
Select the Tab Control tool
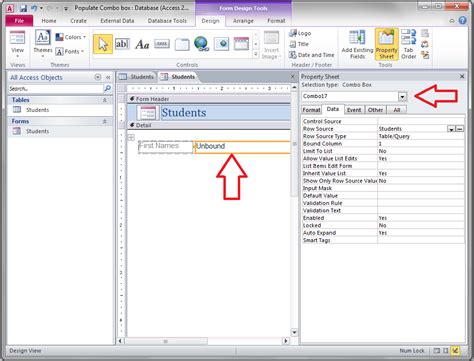tap(182, 44)
